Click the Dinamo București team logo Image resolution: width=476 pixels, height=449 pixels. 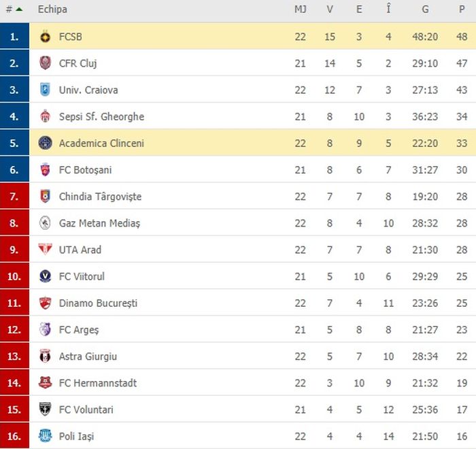point(46,303)
